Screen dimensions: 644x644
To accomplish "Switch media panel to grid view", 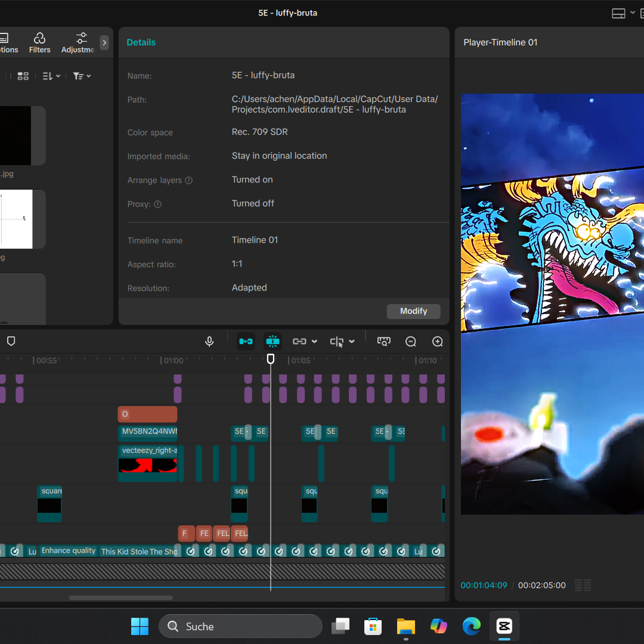I will tap(23, 76).
